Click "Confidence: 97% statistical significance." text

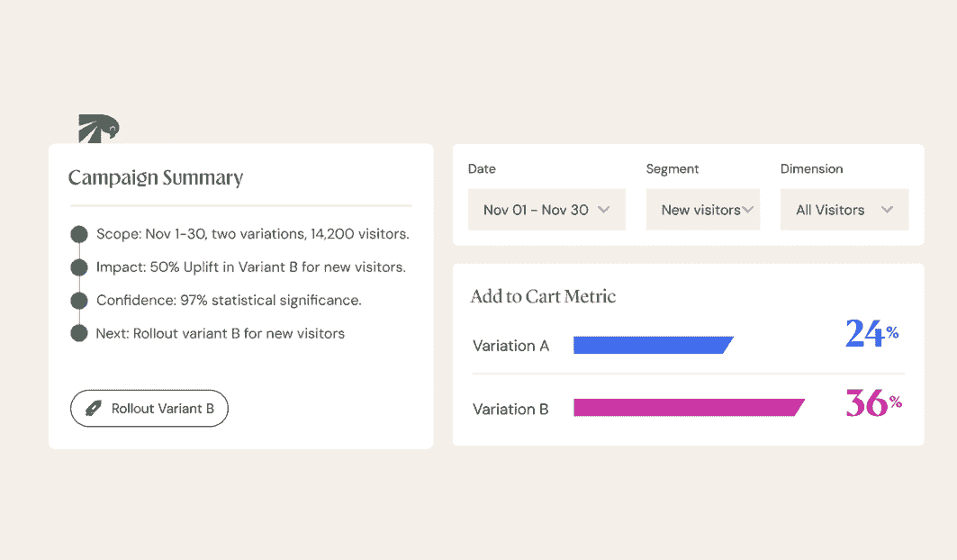coord(229,301)
